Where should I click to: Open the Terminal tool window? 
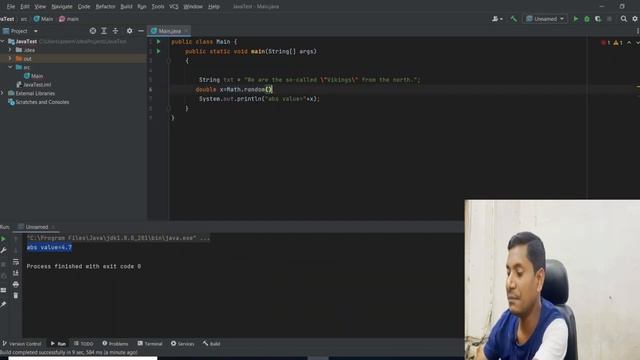pyautogui.click(x=150, y=344)
